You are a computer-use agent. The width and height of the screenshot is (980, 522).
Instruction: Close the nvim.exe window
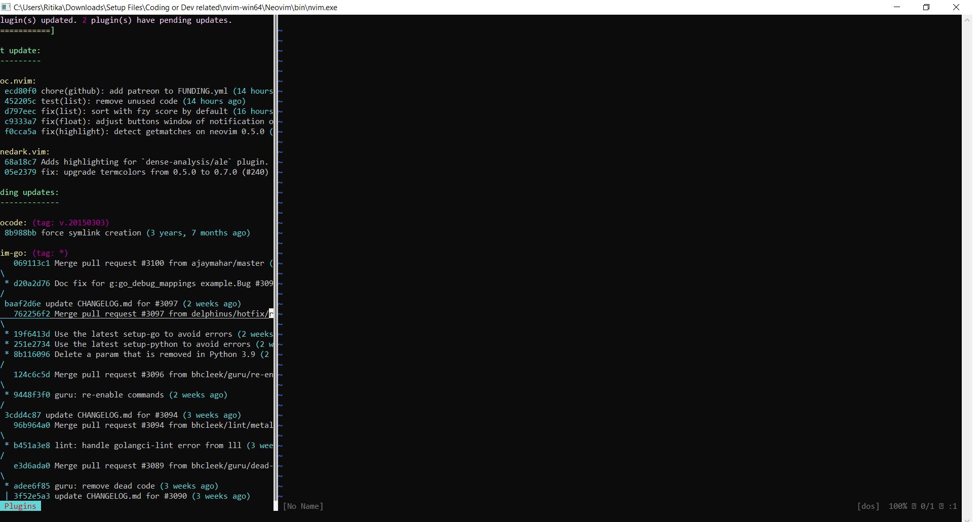[956, 7]
